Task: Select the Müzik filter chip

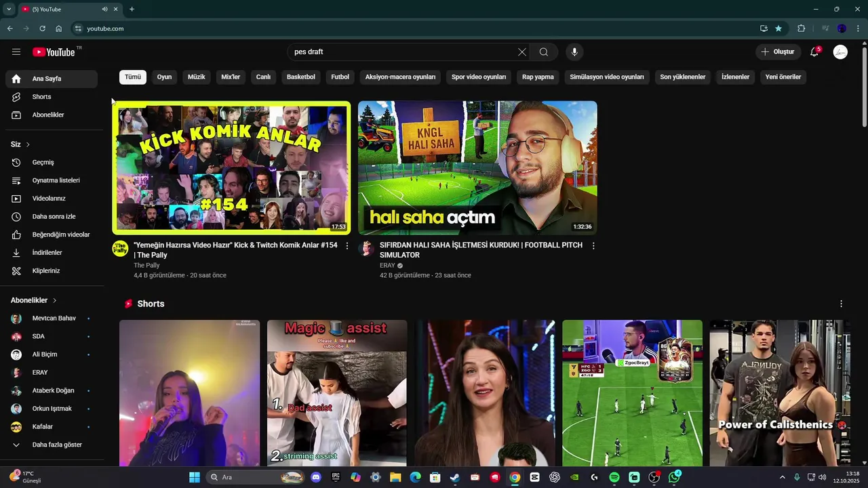Action: click(197, 77)
